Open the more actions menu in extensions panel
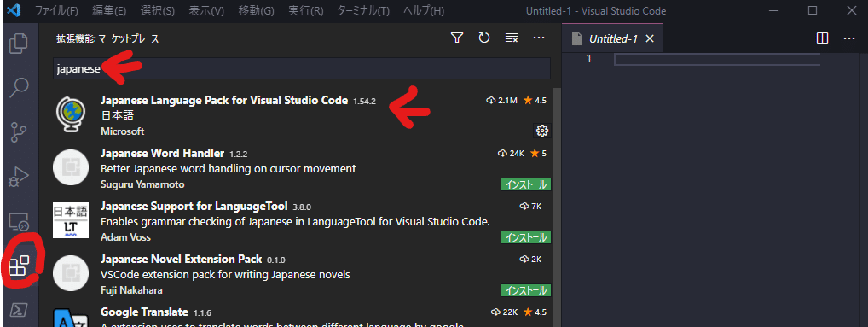Image resolution: width=868 pixels, height=327 pixels. pos(539,38)
